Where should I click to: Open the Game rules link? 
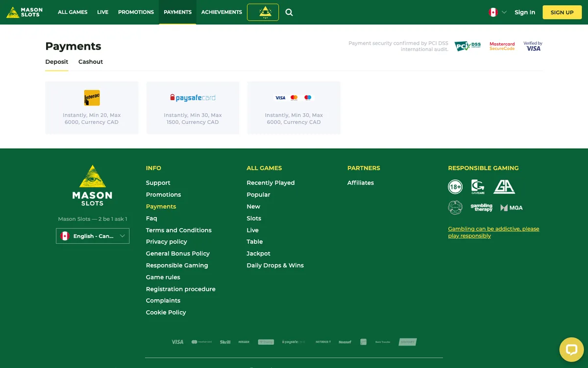coord(163,277)
